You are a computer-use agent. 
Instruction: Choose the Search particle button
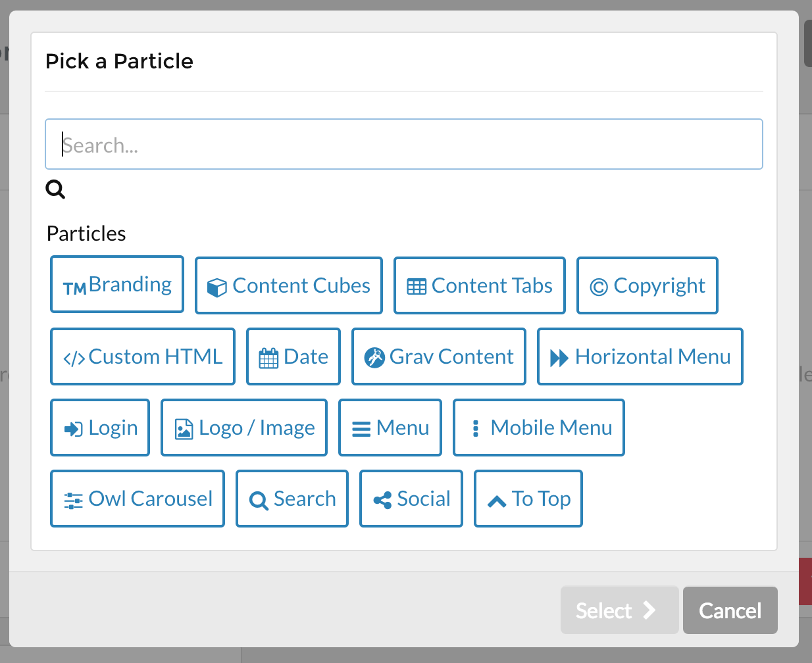click(292, 499)
